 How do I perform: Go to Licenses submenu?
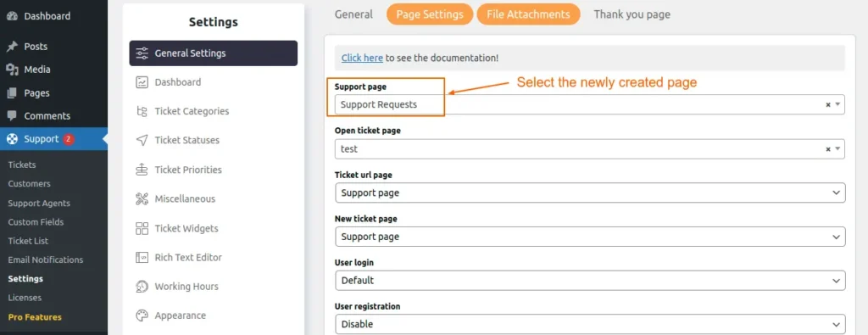click(25, 298)
